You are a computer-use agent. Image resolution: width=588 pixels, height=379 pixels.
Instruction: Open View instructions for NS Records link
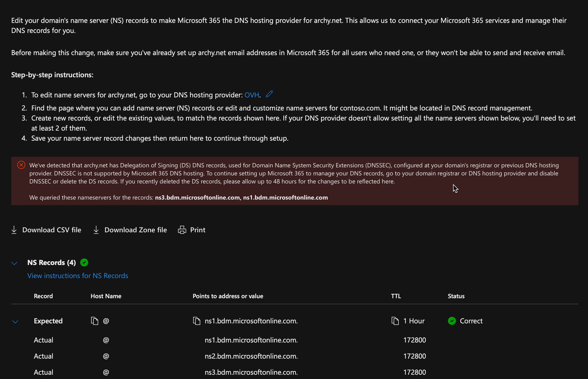78,276
